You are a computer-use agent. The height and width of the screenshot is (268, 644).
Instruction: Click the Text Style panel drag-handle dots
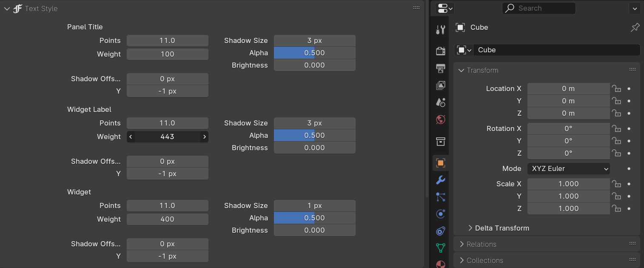click(x=416, y=8)
